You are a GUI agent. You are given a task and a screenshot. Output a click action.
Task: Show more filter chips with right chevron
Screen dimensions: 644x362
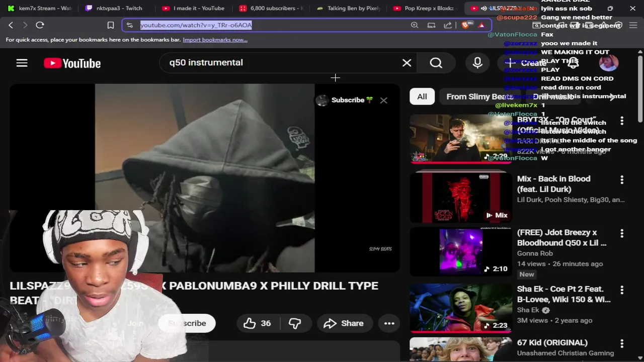click(612, 97)
